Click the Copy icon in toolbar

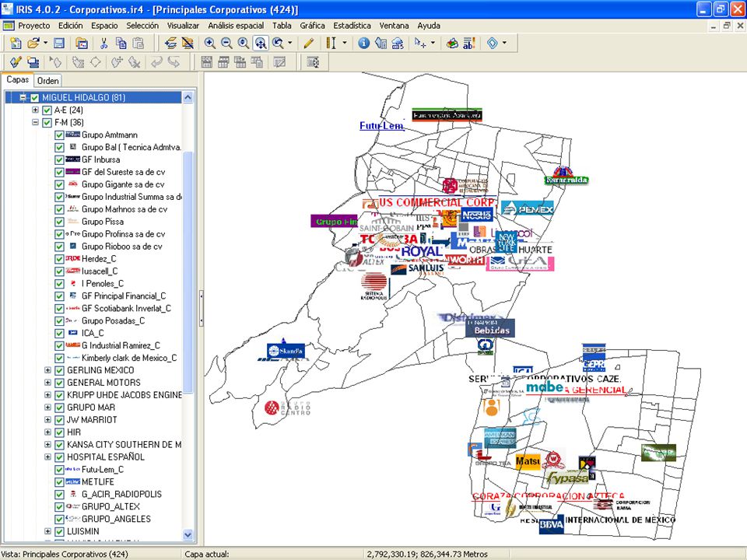tap(121, 44)
